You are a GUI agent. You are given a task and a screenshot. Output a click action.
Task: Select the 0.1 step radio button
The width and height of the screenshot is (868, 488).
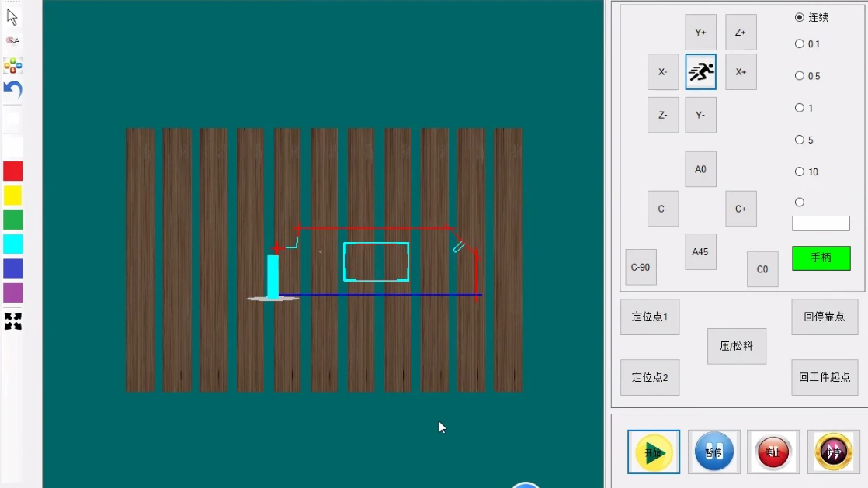800,43
